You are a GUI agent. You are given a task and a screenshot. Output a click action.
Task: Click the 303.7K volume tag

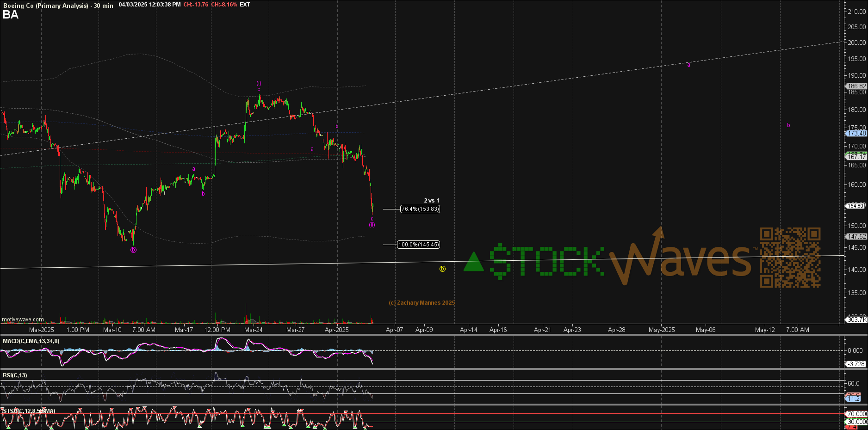click(856, 319)
